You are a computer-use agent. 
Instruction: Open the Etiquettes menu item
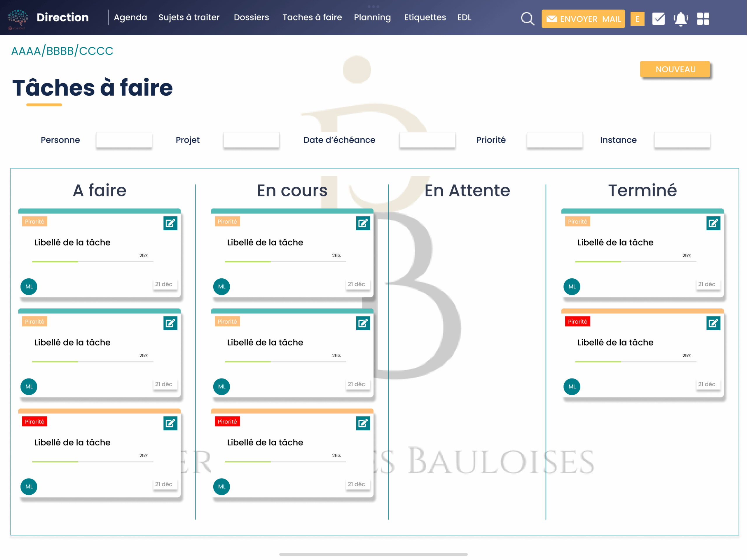(x=425, y=17)
